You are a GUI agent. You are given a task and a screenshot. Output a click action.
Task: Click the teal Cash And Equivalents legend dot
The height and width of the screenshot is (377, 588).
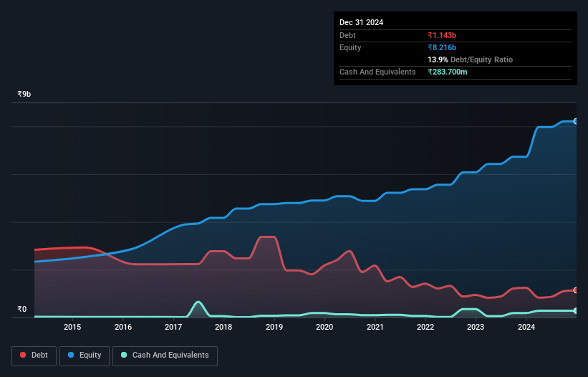124,355
